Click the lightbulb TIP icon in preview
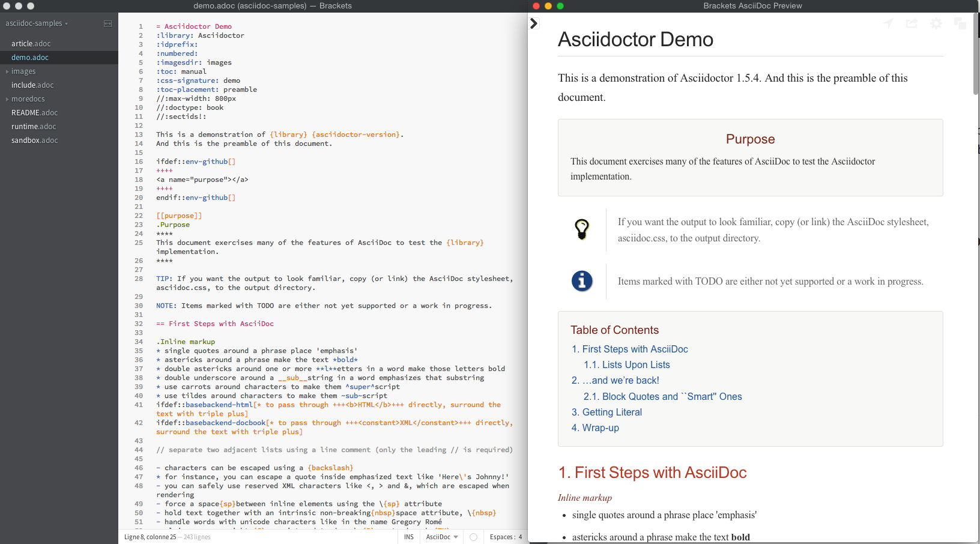Screen dimensions: 980x544 click(582, 229)
